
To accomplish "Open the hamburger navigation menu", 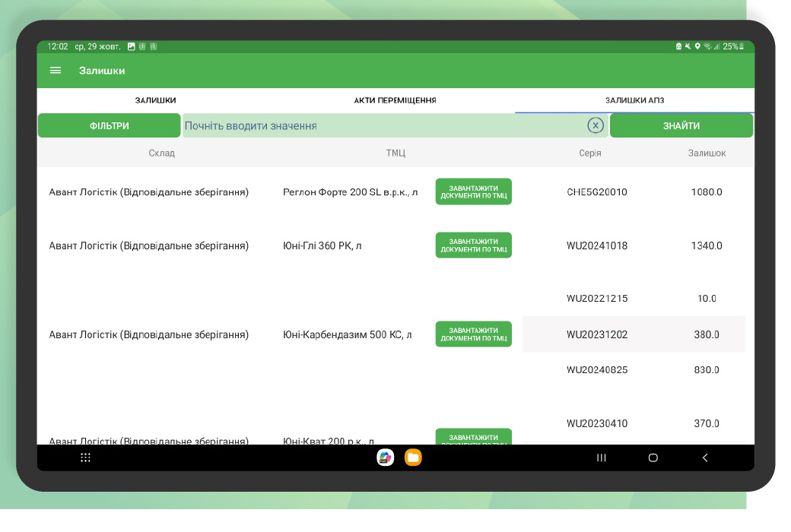I will point(56,71).
